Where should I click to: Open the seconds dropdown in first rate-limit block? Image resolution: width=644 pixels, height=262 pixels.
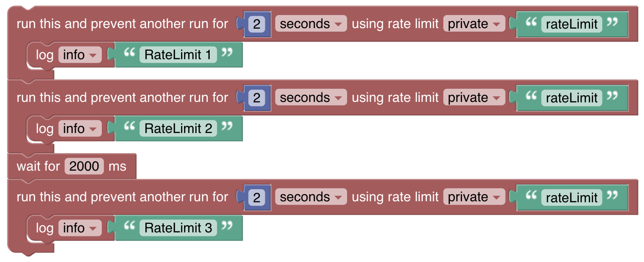311,24
